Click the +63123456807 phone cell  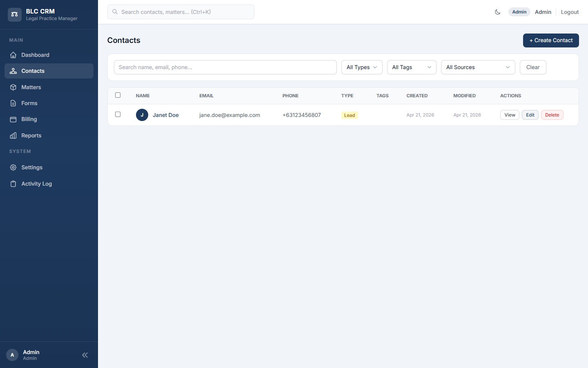pos(302,115)
